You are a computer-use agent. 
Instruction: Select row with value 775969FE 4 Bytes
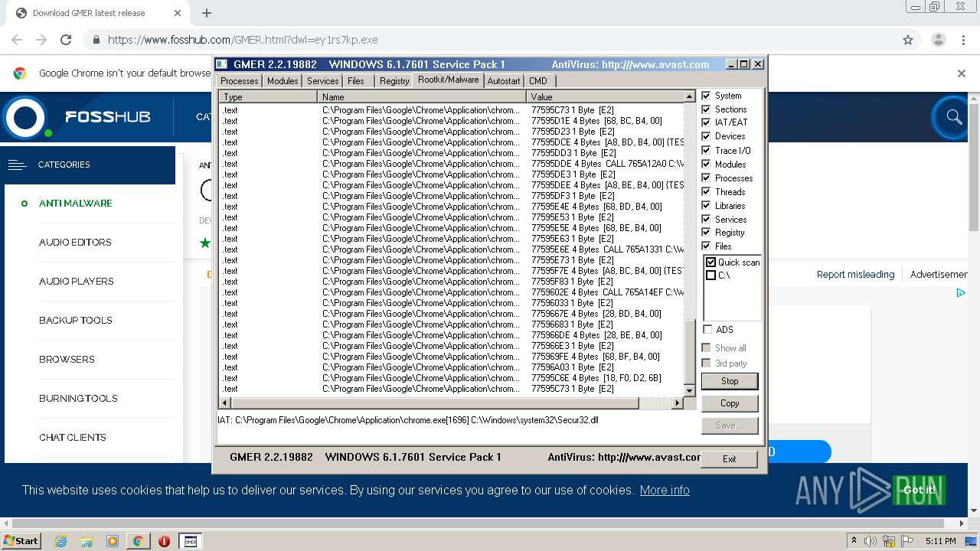(x=452, y=357)
